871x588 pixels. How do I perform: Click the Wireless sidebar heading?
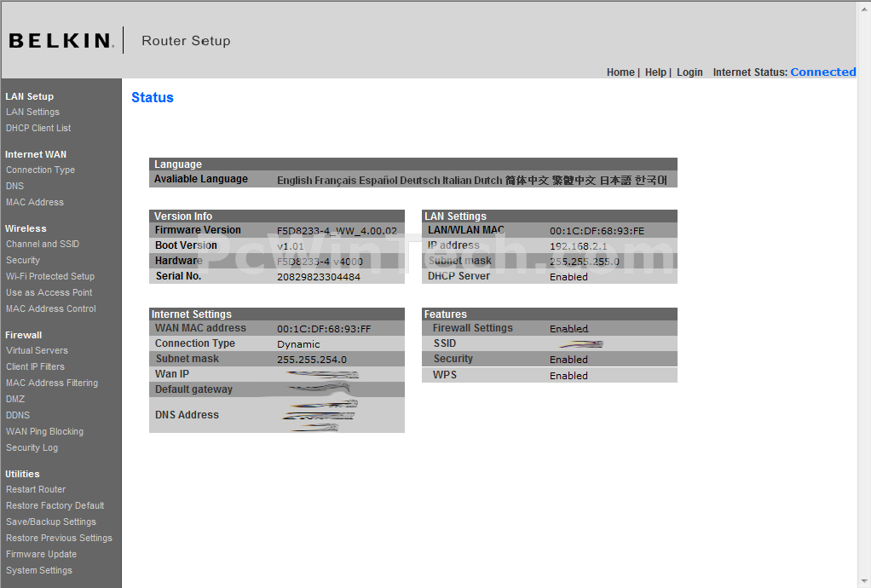click(26, 228)
